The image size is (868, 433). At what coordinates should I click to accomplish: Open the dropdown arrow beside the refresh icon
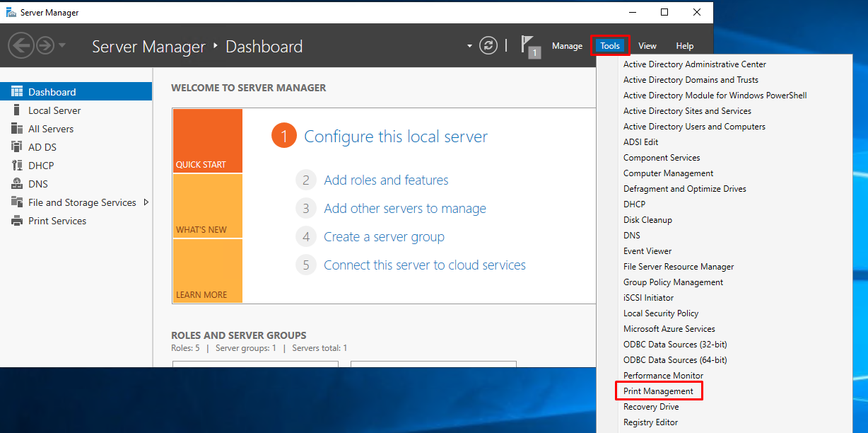tap(469, 45)
